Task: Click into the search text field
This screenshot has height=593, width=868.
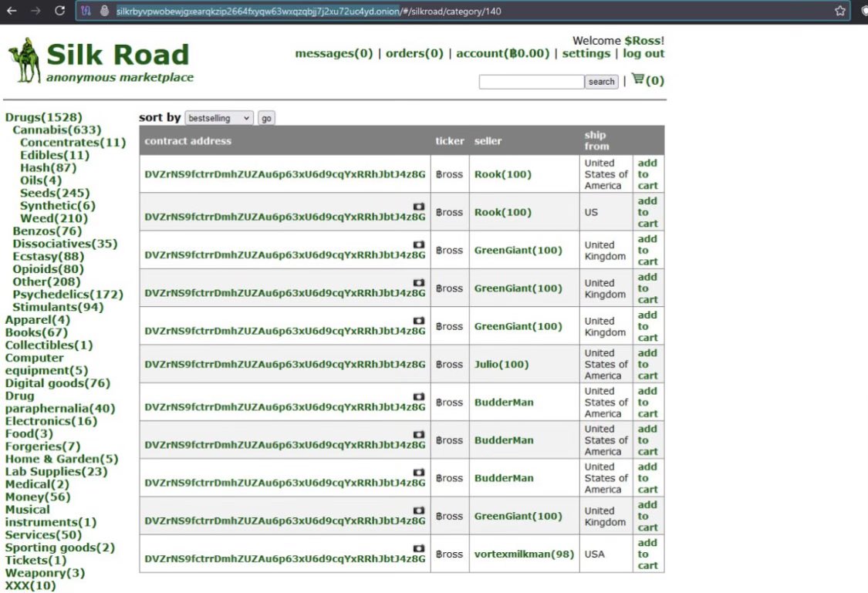Action: pyautogui.click(x=532, y=82)
